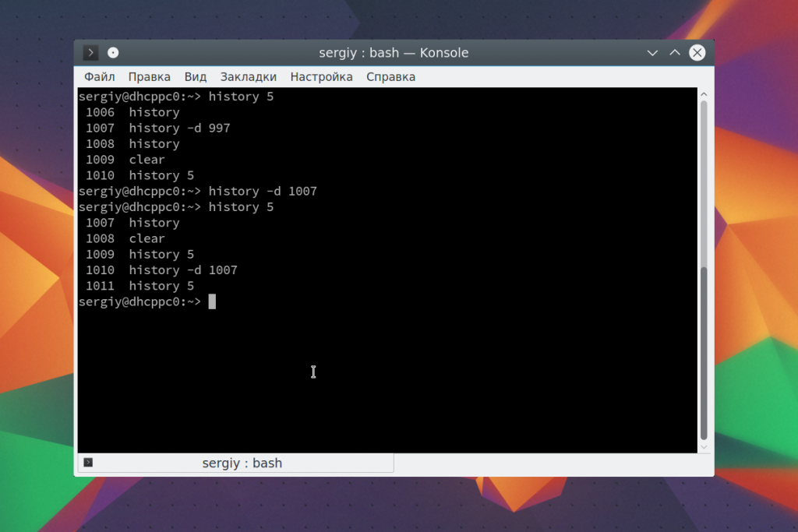The image size is (798, 532).
Task: Expand the Вид menu
Action: click(x=196, y=76)
